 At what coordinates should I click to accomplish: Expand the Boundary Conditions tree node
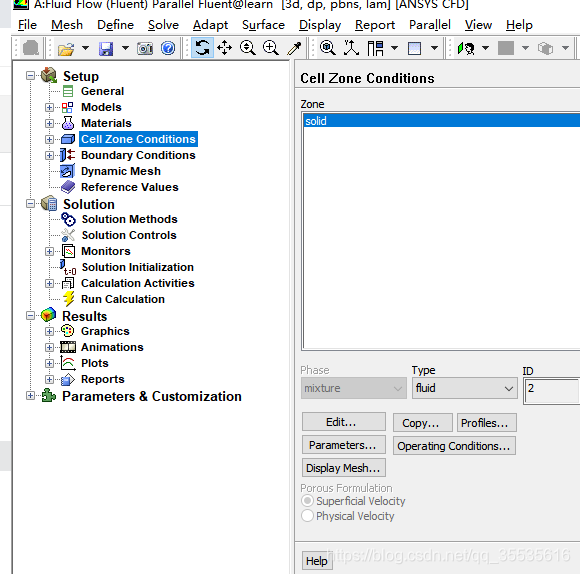click(49, 155)
